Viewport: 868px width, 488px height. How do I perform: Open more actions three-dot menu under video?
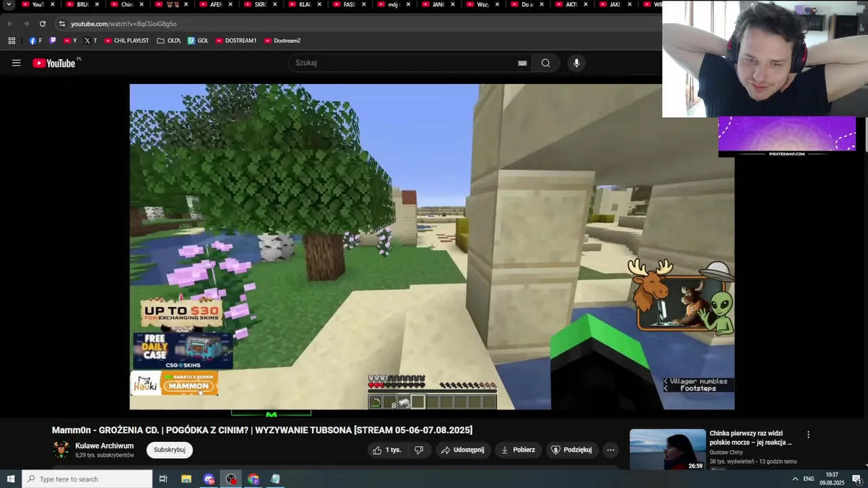pos(610,450)
